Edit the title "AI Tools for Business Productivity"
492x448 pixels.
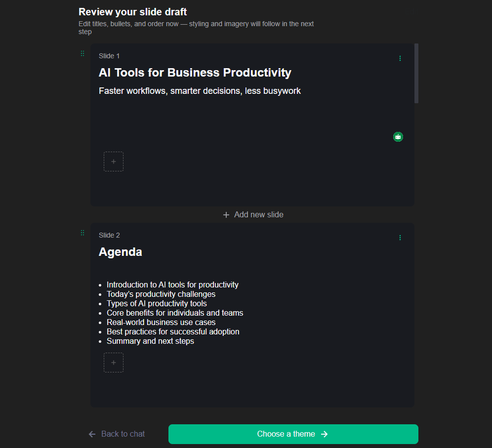[x=195, y=73]
